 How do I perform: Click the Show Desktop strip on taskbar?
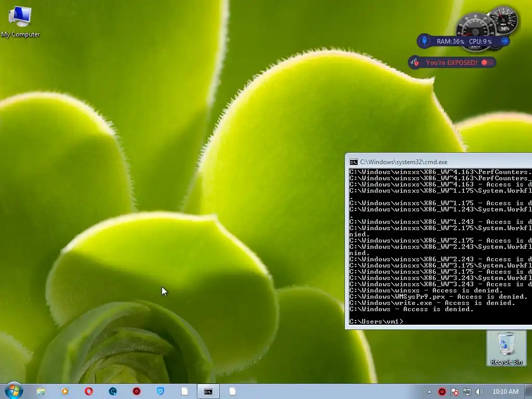tap(528, 392)
